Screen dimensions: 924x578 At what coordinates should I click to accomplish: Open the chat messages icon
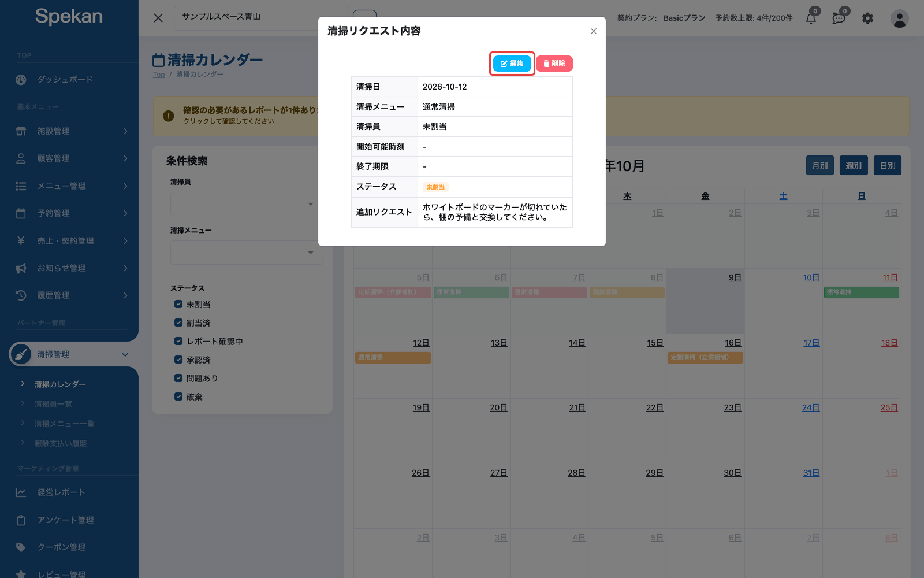(x=839, y=18)
